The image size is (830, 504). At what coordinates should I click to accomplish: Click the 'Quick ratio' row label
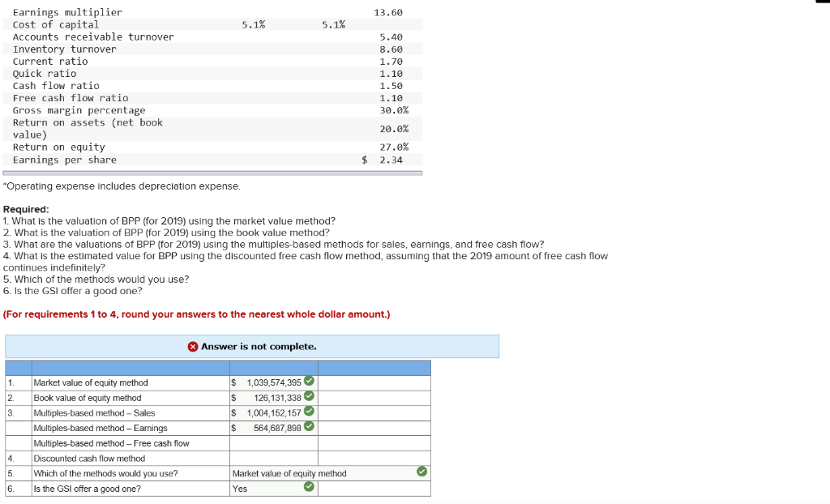pos(45,74)
